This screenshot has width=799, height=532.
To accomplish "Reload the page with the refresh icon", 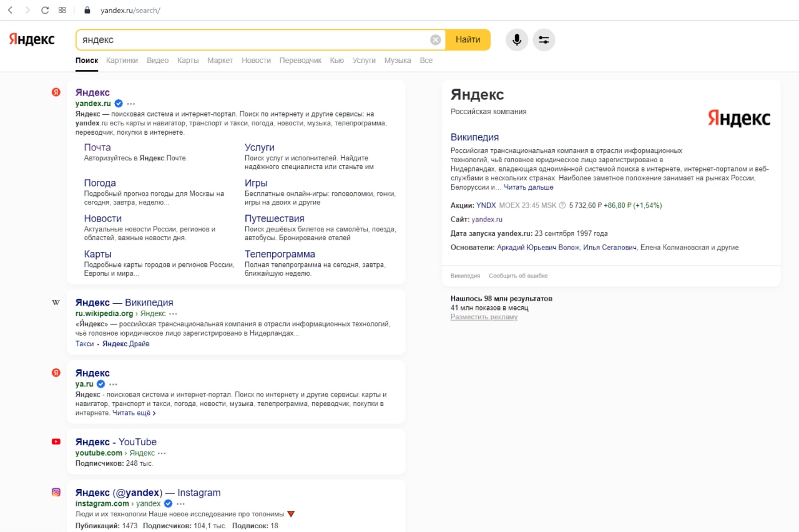I will tap(45, 10).
